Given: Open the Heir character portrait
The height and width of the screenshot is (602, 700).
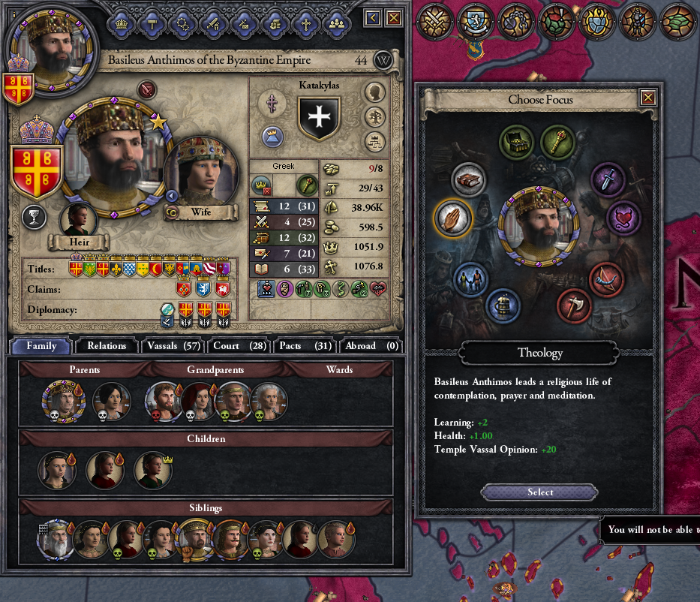Looking at the screenshot, I should [79, 220].
